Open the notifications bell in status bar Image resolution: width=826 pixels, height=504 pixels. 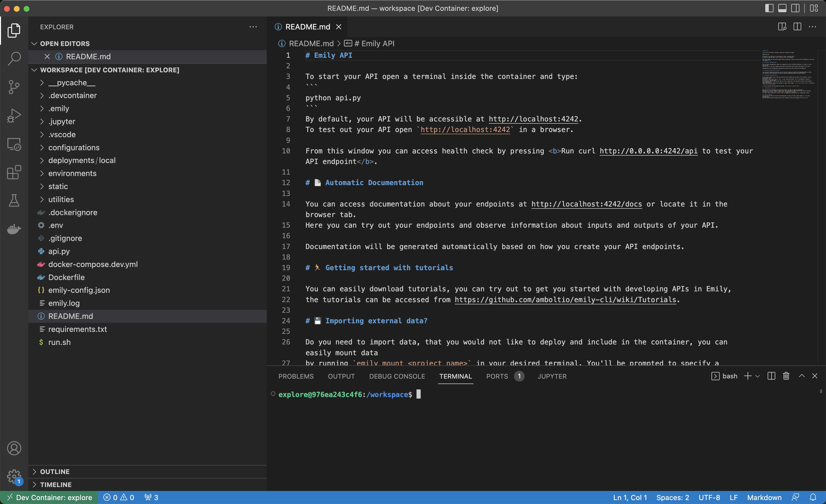(813, 497)
